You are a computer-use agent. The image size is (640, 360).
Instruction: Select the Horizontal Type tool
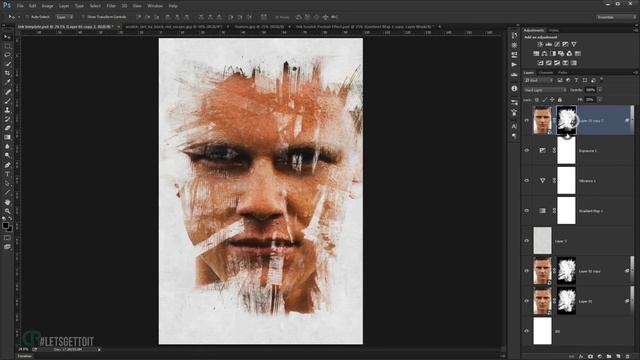pyautogui.click(x=7, y=174)
